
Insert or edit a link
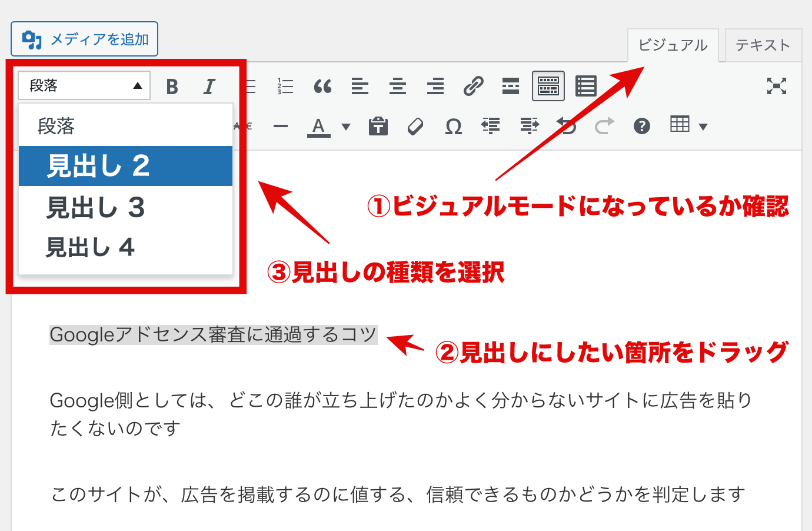473,87
